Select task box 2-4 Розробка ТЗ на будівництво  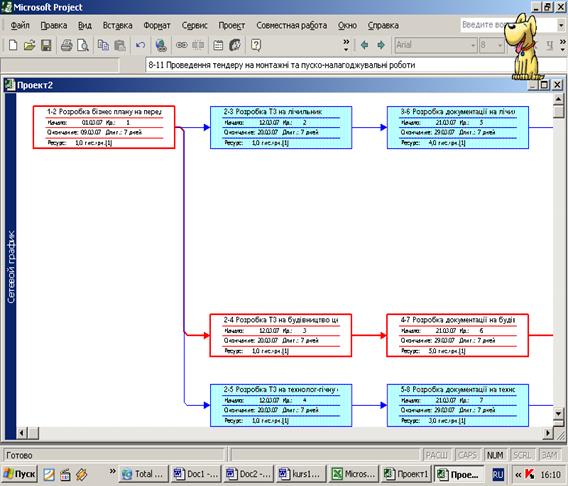(x=280, y=335)
